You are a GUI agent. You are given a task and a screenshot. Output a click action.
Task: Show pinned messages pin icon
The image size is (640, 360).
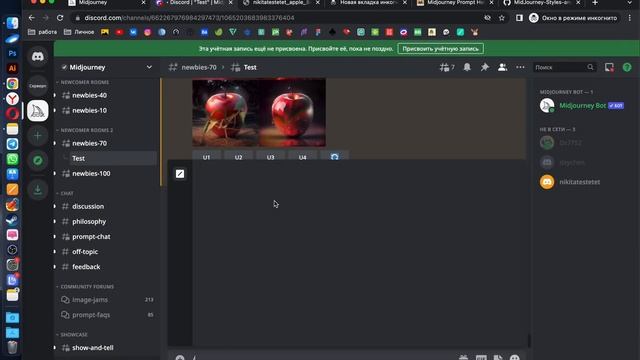pyautogui.click(x=484, y=67)
